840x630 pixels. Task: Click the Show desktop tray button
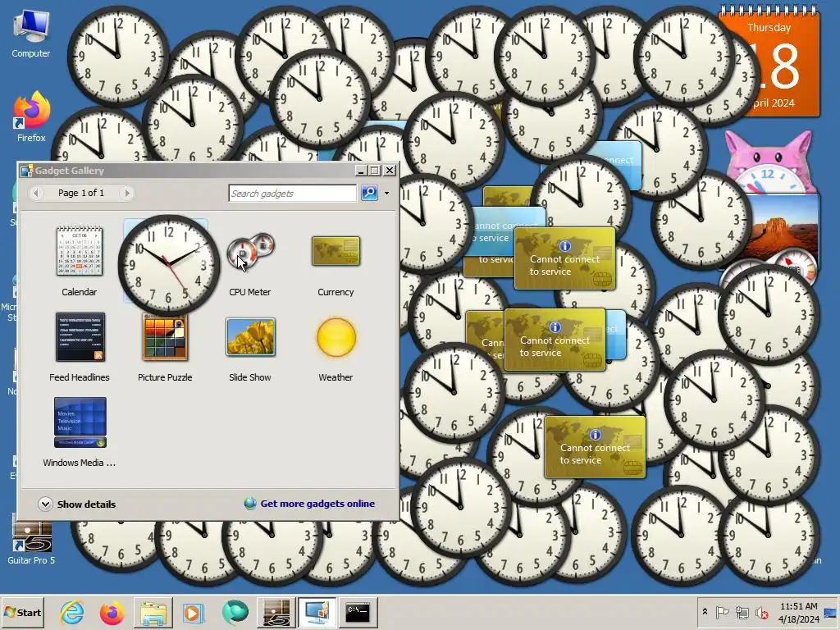[831, 612]
